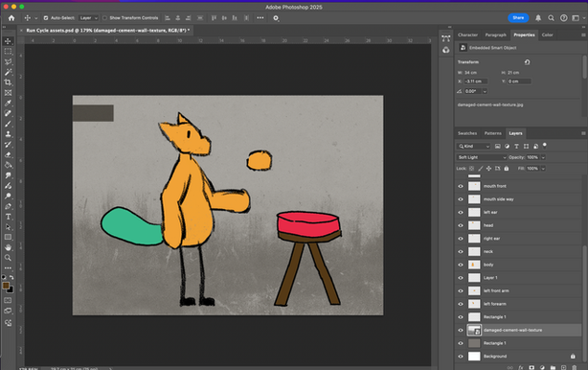Select the Type tool

point(8,217)
